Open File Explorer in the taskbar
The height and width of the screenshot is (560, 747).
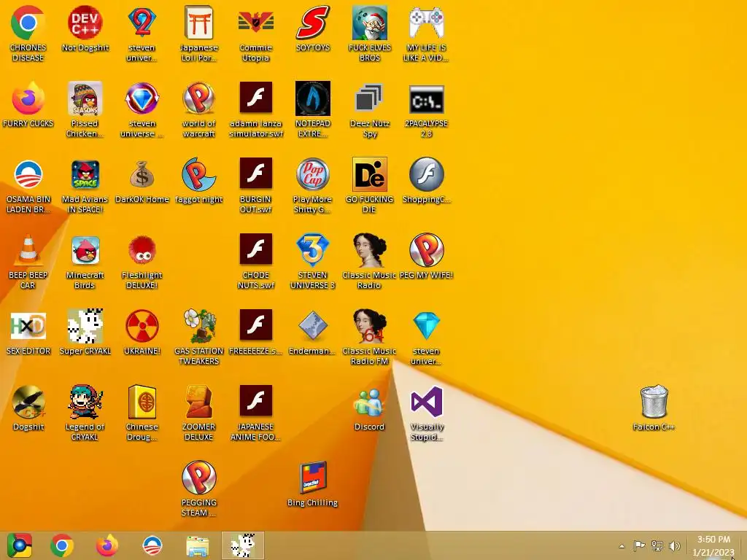197,545
